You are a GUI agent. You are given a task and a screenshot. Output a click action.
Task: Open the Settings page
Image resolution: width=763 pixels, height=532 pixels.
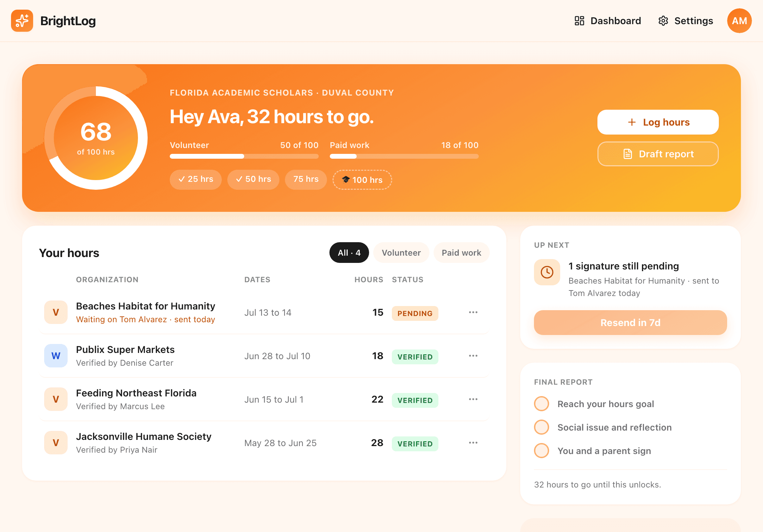[x=686, y=21]
